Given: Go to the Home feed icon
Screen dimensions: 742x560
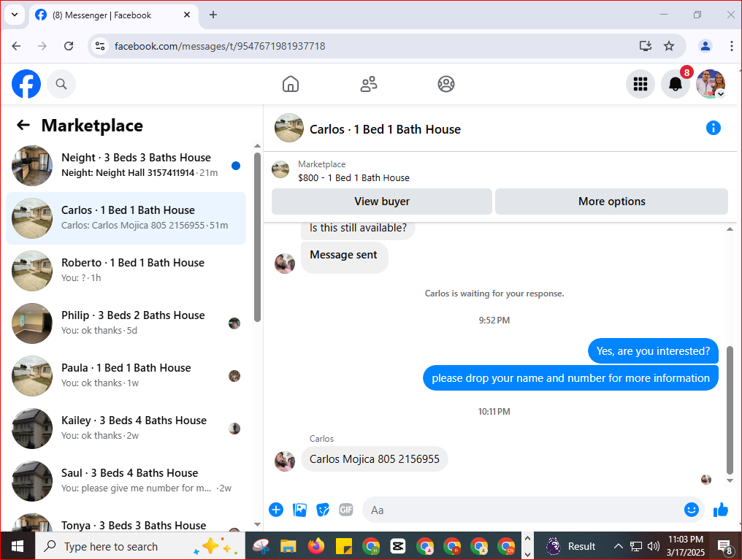Looking at the screenshot, I should click(291, 84).
